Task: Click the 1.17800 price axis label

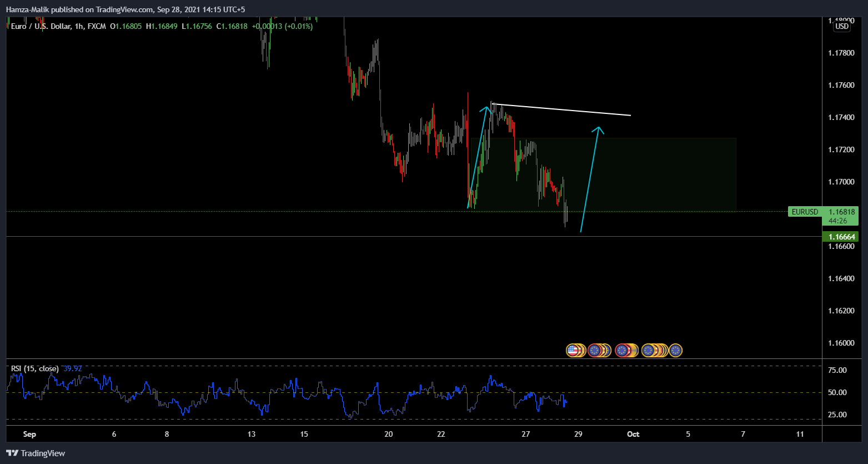Action: (841, 53)
